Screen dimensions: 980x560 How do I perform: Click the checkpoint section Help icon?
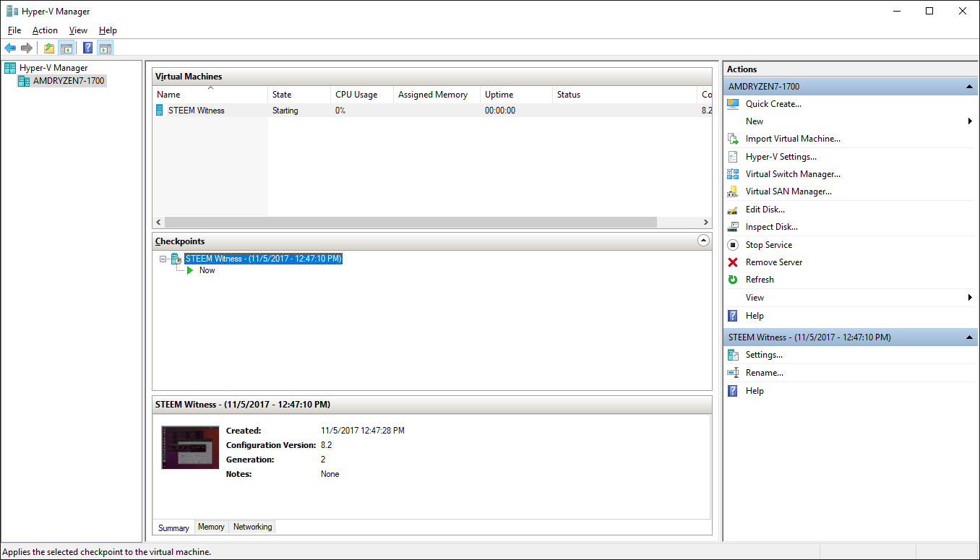click(733, 391)
